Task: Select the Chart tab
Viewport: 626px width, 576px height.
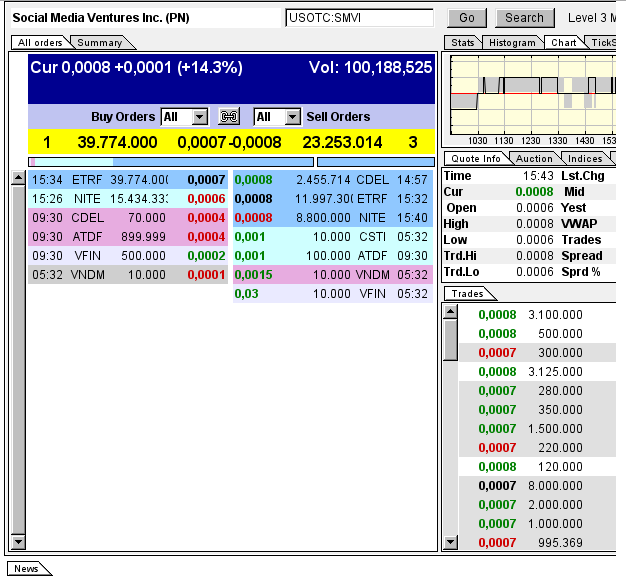Action: pos(564,43)
